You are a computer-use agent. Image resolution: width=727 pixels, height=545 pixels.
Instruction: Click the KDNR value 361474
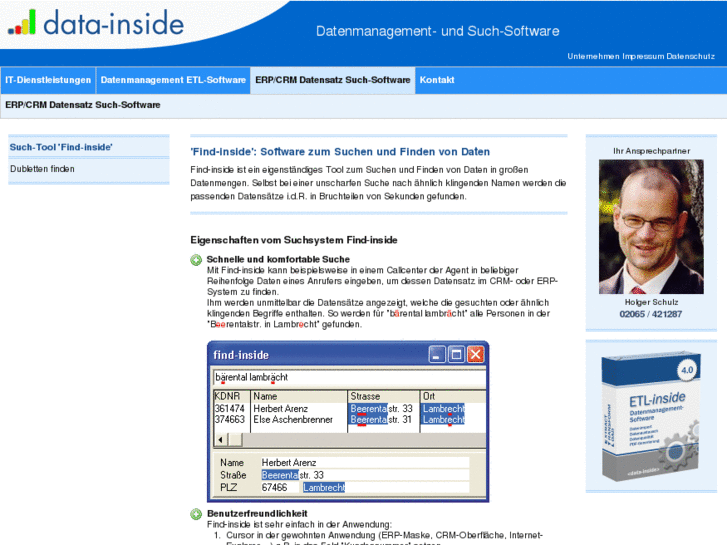click(x=230, y=409)
